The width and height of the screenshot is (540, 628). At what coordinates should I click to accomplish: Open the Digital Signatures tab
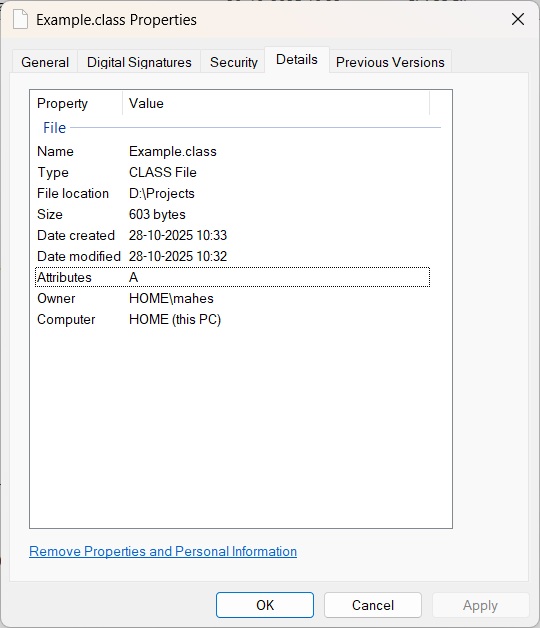(139, 62)
